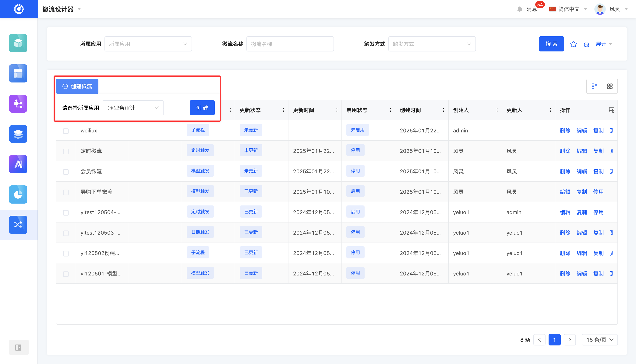Tick the 导购下单微流 row checkbox
Viewport: 636px width, 364px height.
point(66,192)
